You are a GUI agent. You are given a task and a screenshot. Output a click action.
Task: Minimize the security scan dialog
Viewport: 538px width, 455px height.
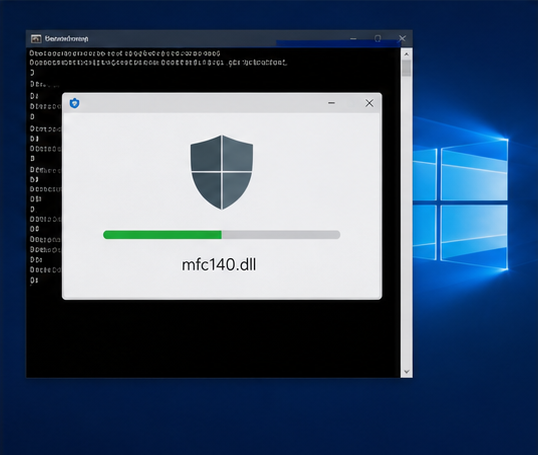click(331, 103)
